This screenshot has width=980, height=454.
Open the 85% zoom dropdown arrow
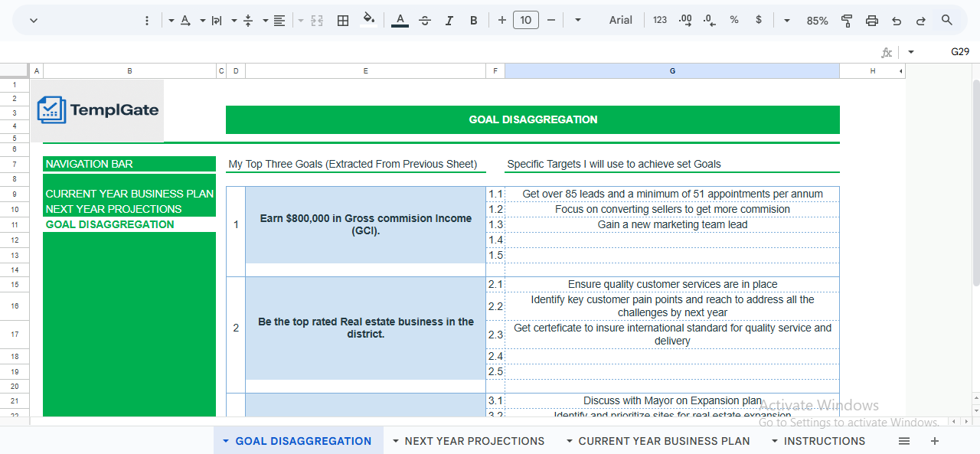[787, 21]
